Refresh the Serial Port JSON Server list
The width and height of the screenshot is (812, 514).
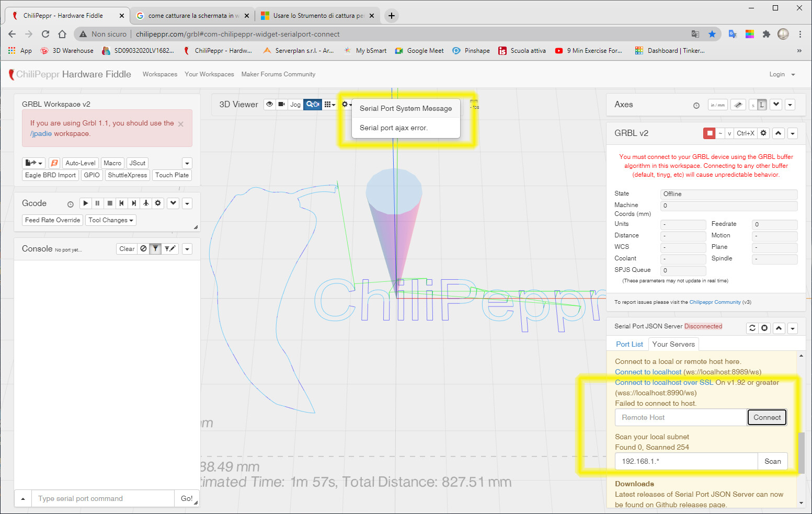pyautogui.click(x=752, y=328)
